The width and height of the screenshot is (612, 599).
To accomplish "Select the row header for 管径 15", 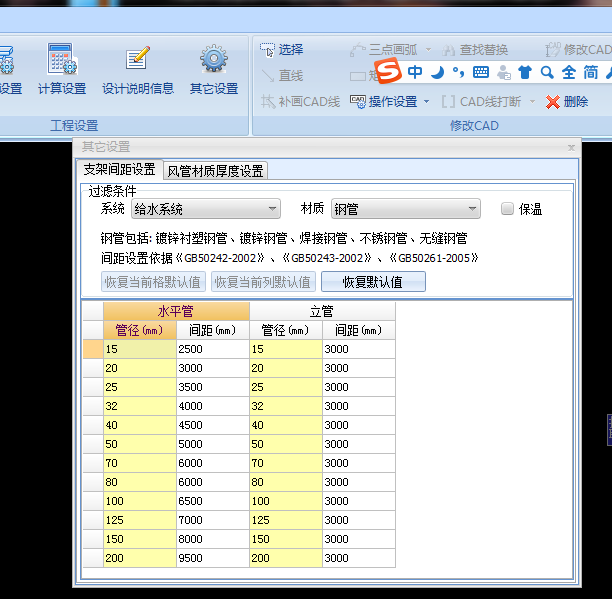I will [93, 349].
